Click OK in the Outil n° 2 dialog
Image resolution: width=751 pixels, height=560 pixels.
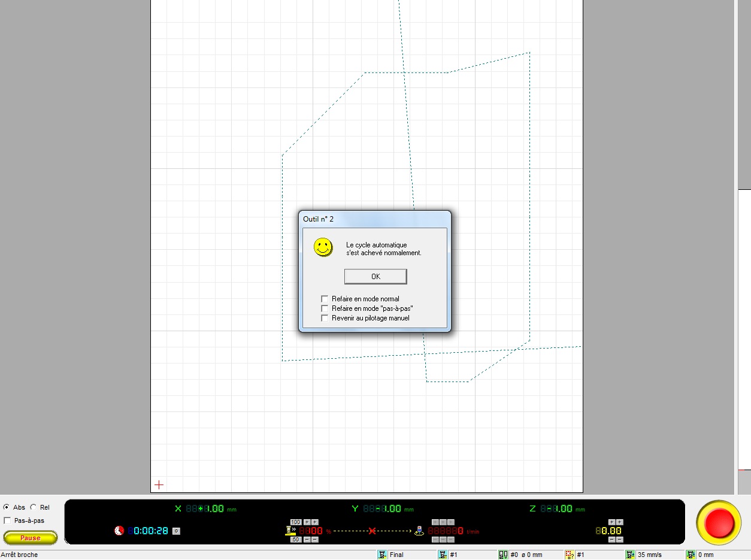click(375, 276)
